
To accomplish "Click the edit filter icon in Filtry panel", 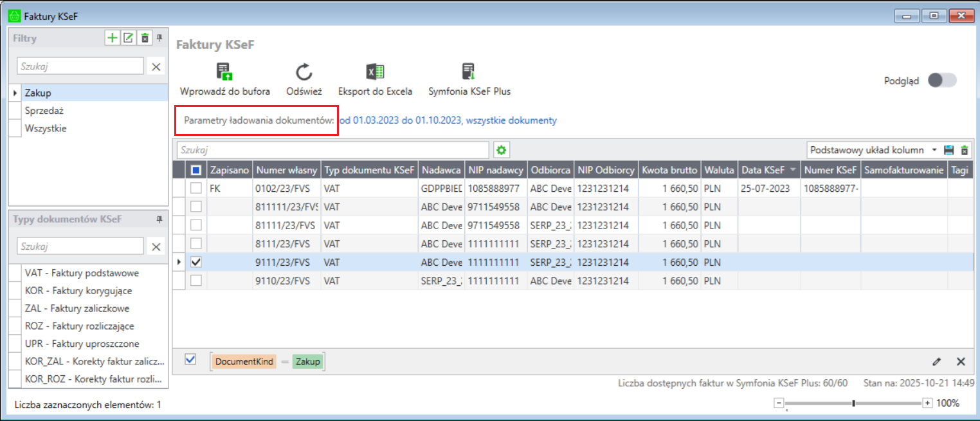I will [x=129, y=38].
